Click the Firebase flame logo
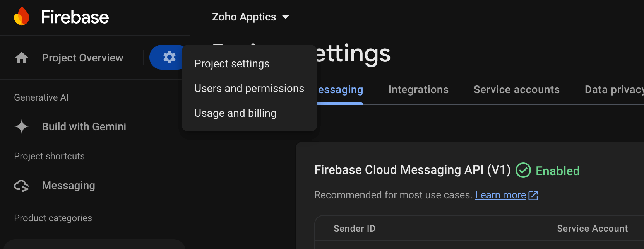The width and height of the screenshot is (644, 249). [22, 16]
